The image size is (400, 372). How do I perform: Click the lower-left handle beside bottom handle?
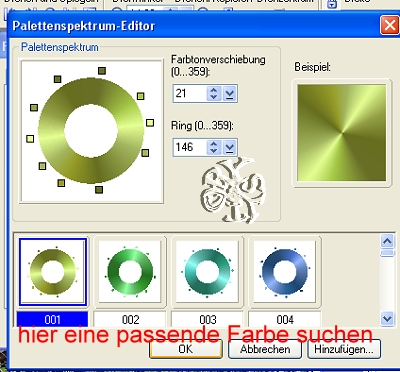[61, 183]
